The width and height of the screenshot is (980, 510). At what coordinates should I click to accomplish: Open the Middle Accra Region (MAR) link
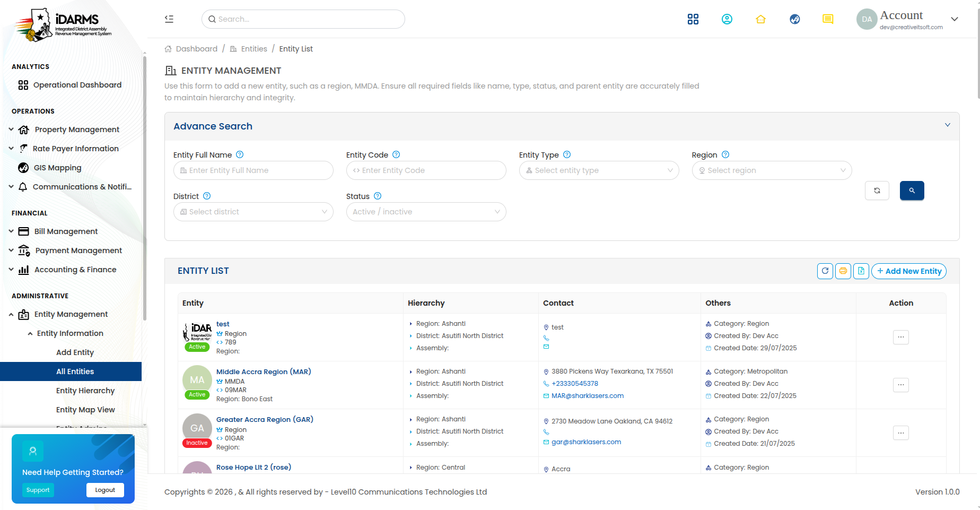click(264, 371)
